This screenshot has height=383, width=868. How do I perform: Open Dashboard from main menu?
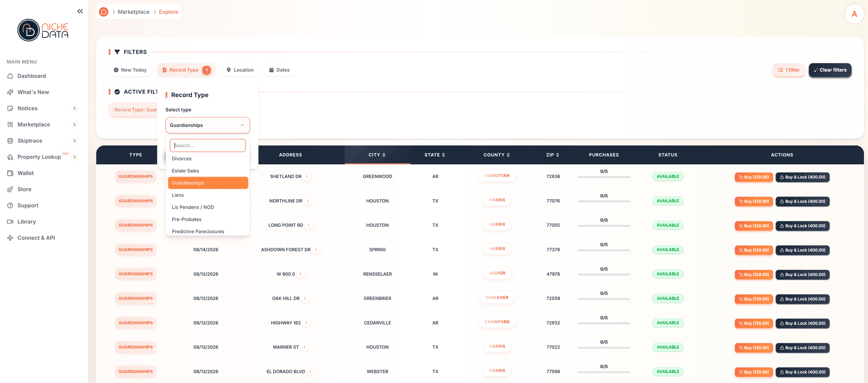32,76
